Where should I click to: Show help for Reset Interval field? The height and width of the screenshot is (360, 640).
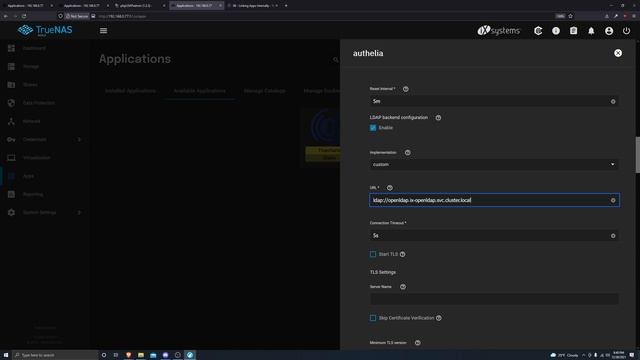(406, 89)
